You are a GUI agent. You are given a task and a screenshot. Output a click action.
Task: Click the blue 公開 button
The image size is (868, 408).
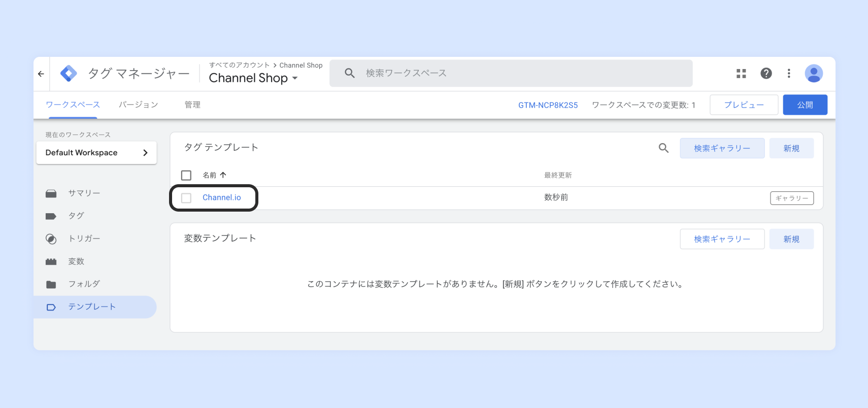pos(805,105)
